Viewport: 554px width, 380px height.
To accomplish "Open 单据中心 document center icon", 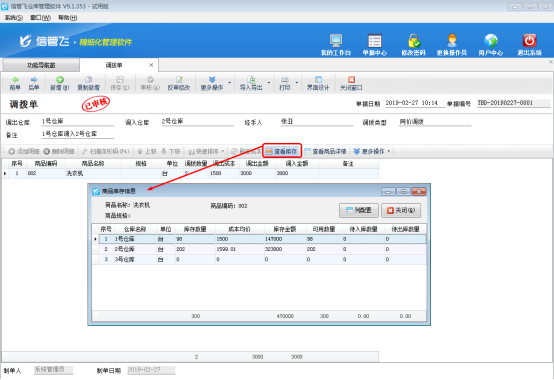I will tap(375, 41).
